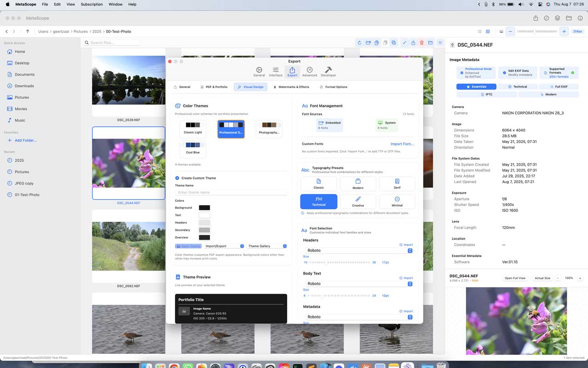Select the Classic Light color theme
Viewport: 588px width, 368px height.
pos(193,129)
